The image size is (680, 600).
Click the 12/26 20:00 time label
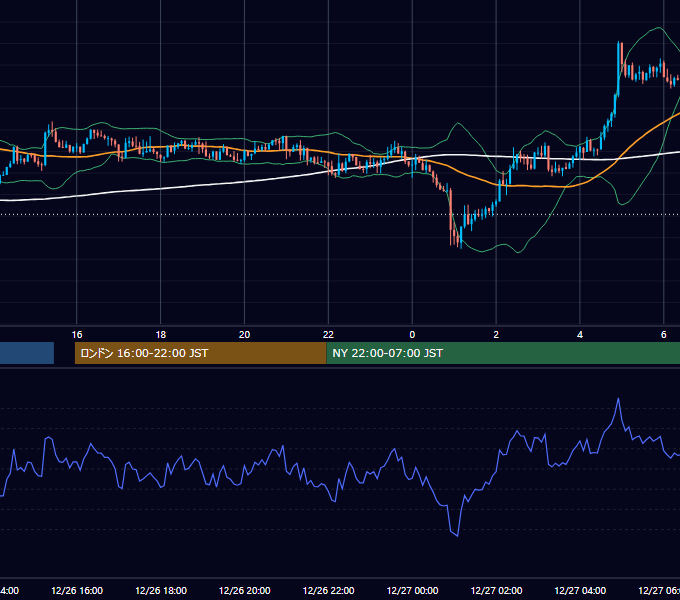coord(245,590)
